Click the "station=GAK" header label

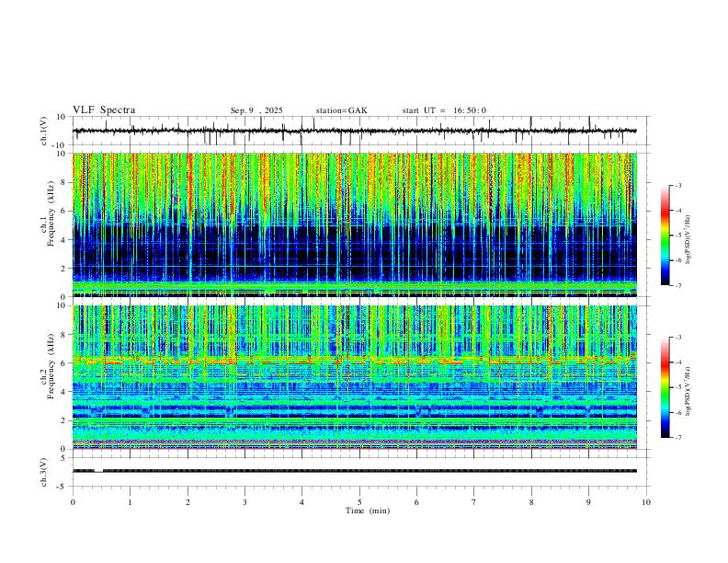(341, 110)
